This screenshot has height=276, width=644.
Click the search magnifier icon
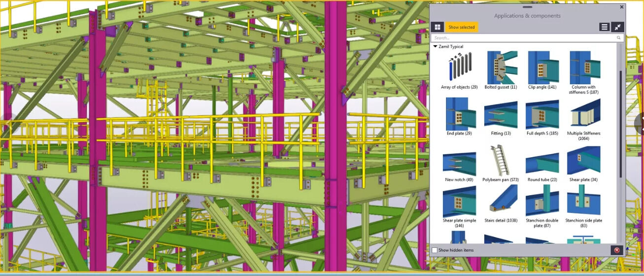pyautogui.click(x=618, y=38)
